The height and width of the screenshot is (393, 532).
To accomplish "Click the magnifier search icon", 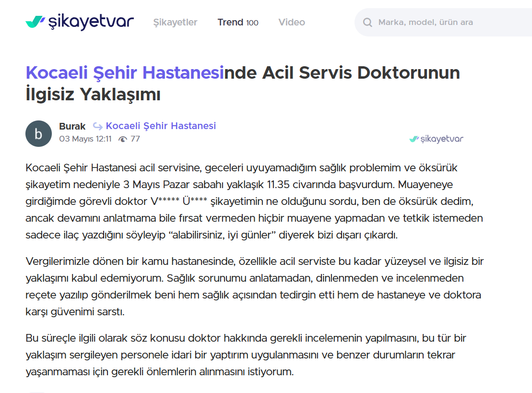I will tap(367, 23).
